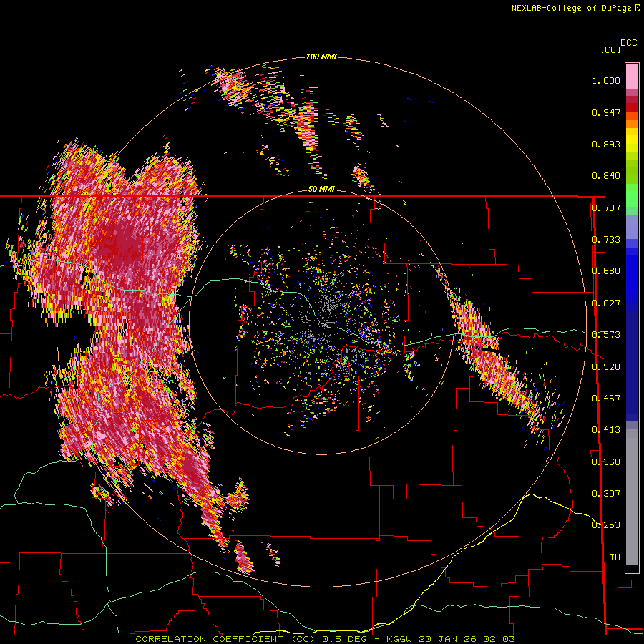Screen dimensions: 644x644
Task: Click the 1.000 value on color scale
Action: click(x=606, y=81)
